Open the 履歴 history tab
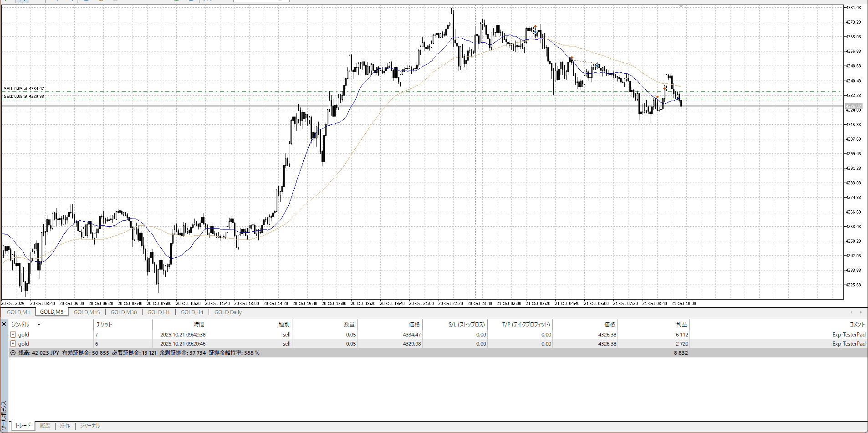This screenshot has height=433, width=868. click(x=45, y=426)
